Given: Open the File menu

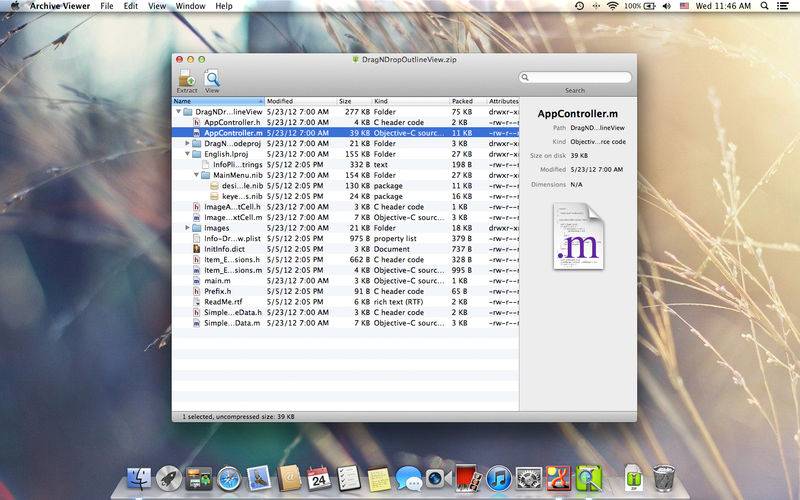Looking at the screenshot, I should coord(107,6).
